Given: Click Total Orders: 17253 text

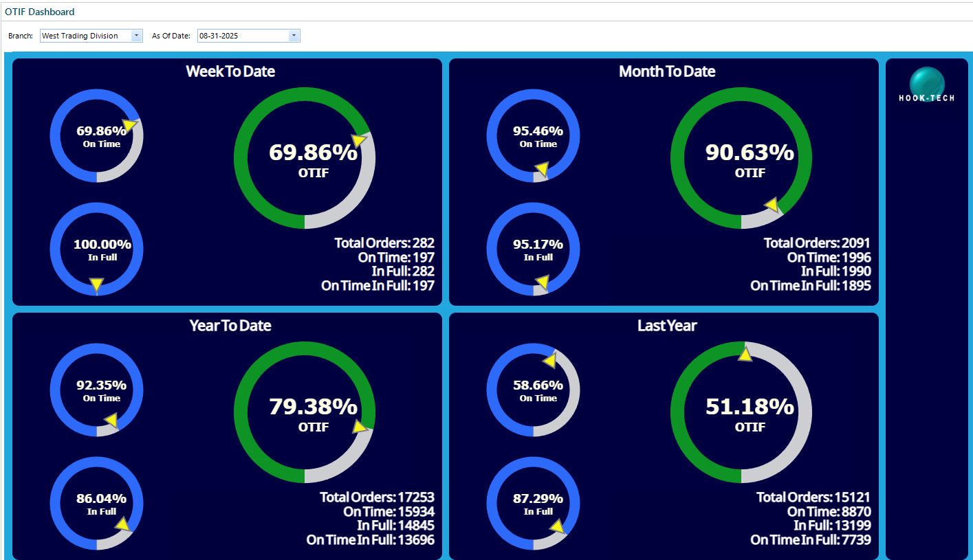Looking at the screenshot, I should [377, 497].
